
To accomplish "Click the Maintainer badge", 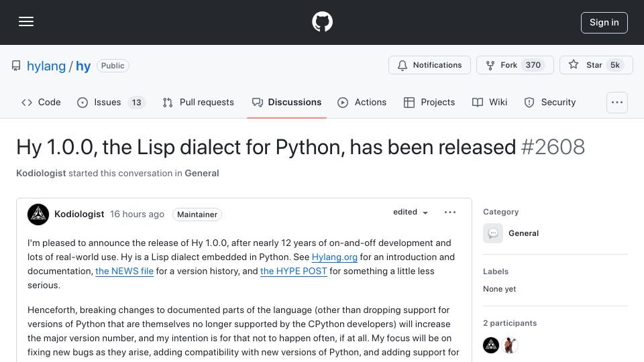I will point(197,215).
